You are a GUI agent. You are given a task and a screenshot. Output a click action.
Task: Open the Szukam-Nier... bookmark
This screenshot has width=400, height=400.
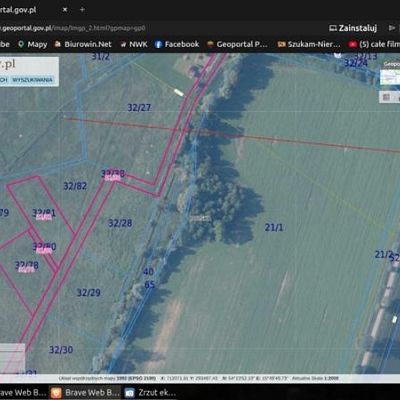click(x=309, y=44)
